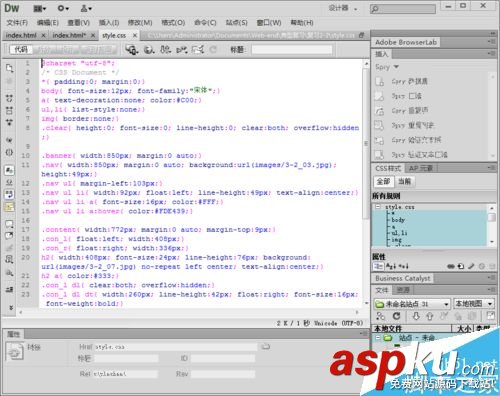
Task: Click the Collapse Selection icon
Action: 9,110
